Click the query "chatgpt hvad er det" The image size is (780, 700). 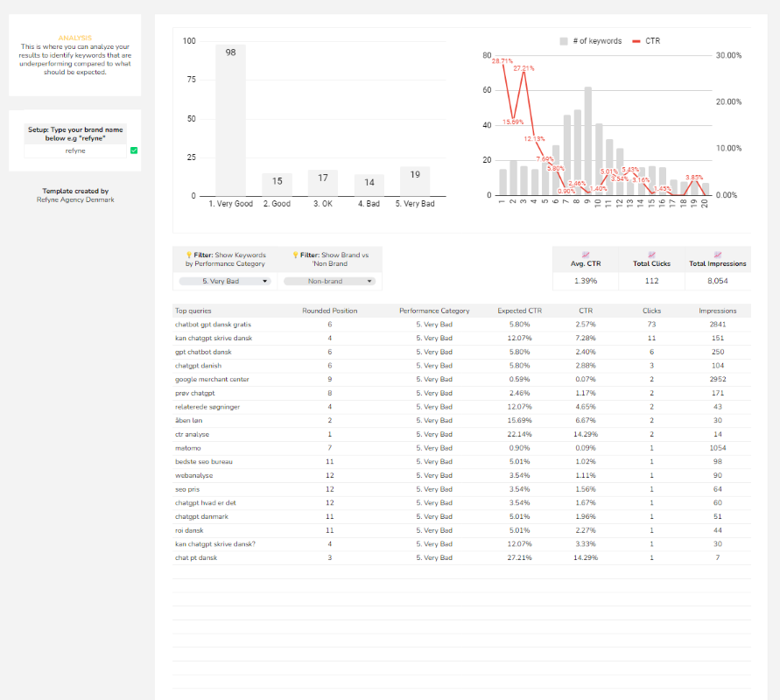[206, 503]
